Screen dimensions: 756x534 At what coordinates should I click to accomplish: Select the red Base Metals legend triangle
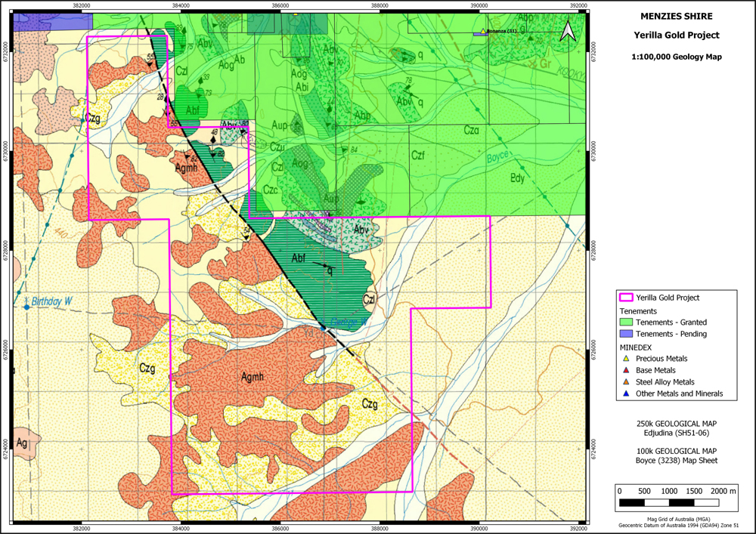[x=625, y=370]
